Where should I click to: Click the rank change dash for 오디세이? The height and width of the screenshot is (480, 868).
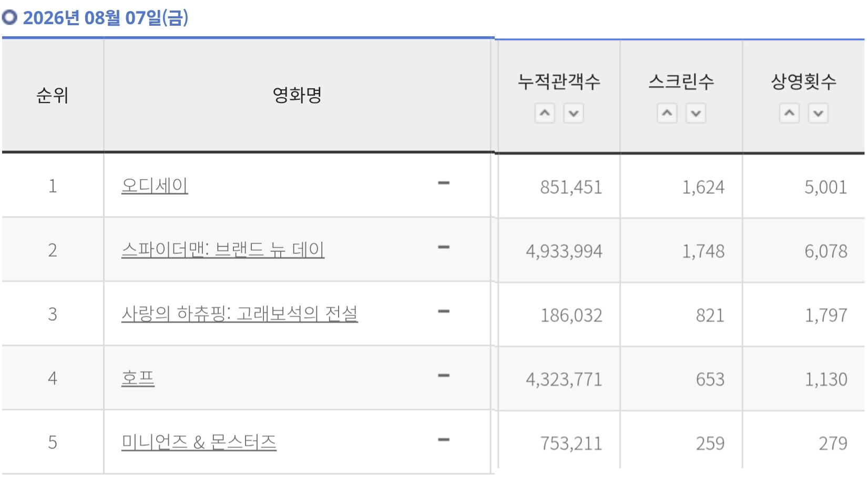tap(444, 183)
